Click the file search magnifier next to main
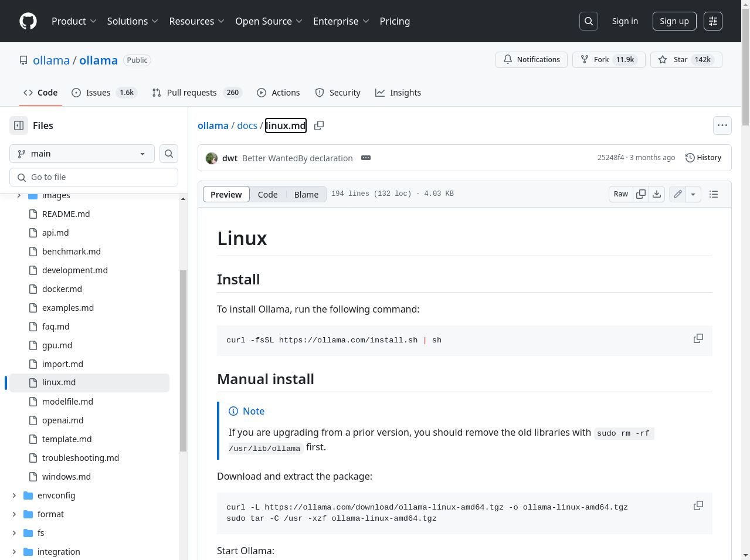 click(169, 154)
